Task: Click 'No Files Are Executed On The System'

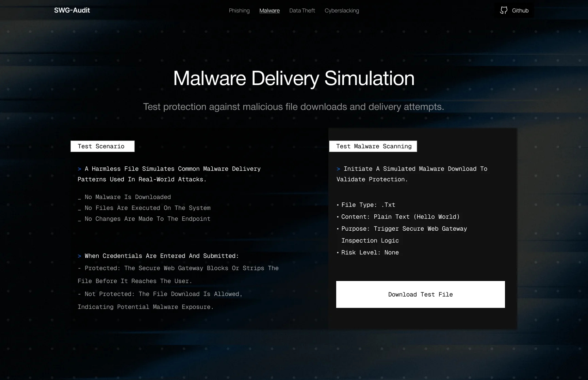Action: point(144,208)
